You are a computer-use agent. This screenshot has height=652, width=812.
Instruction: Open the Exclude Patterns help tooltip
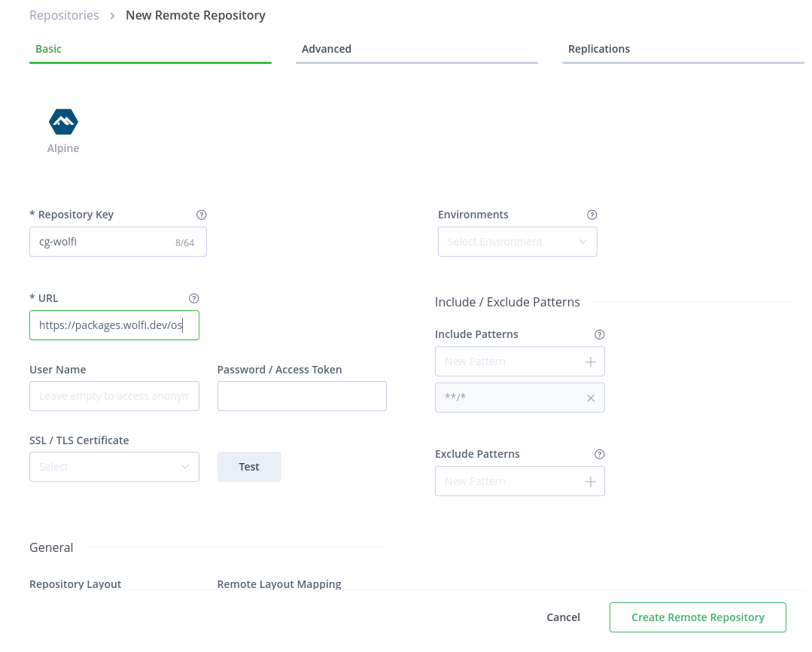click(599, 454)
